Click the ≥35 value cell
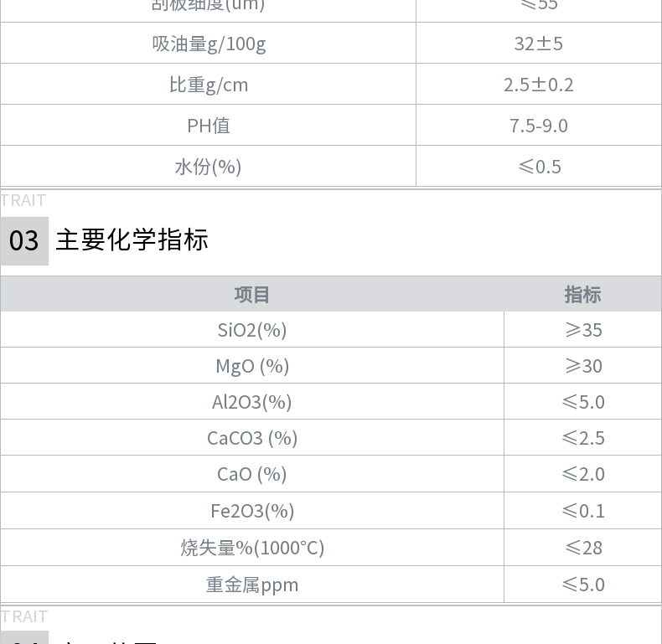Image resolution: width=662 pixels, height=644 pixels. pyautogui.click(x=583, y=330)
